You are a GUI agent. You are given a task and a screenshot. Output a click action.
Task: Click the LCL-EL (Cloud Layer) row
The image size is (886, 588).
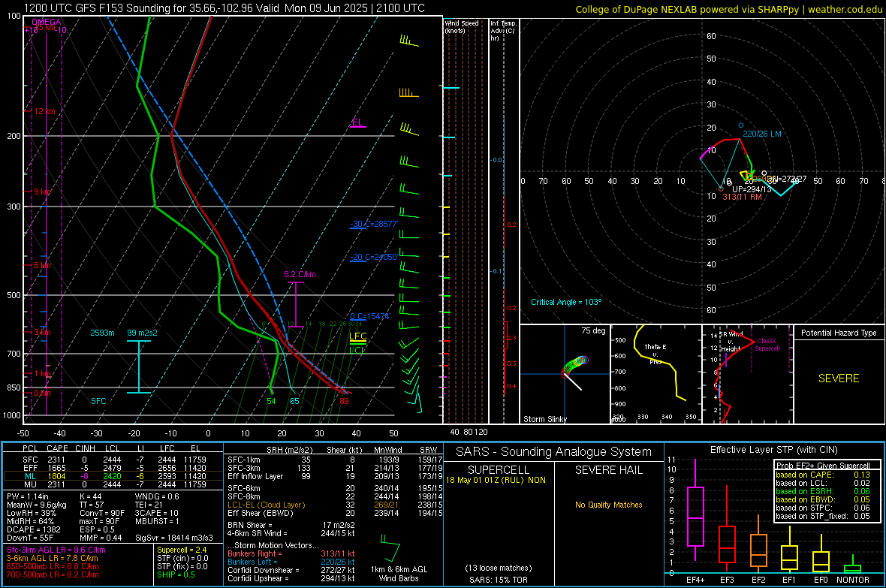point(334,505)
